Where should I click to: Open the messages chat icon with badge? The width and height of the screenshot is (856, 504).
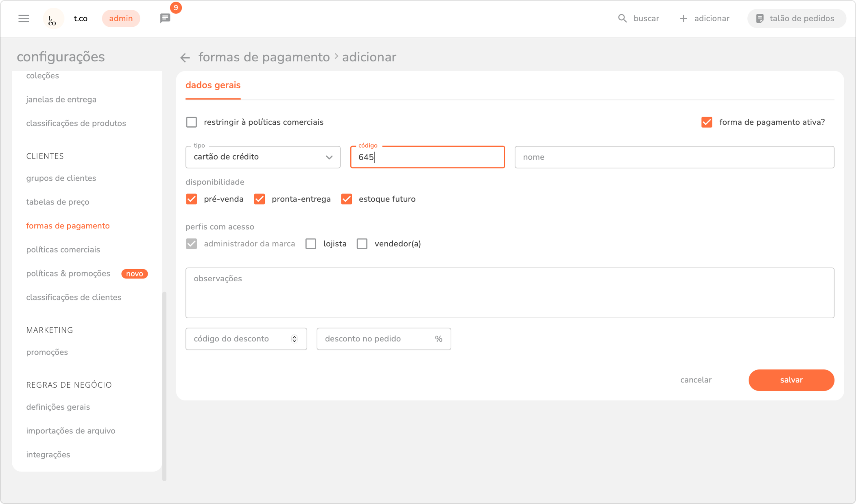coord(165,18)
